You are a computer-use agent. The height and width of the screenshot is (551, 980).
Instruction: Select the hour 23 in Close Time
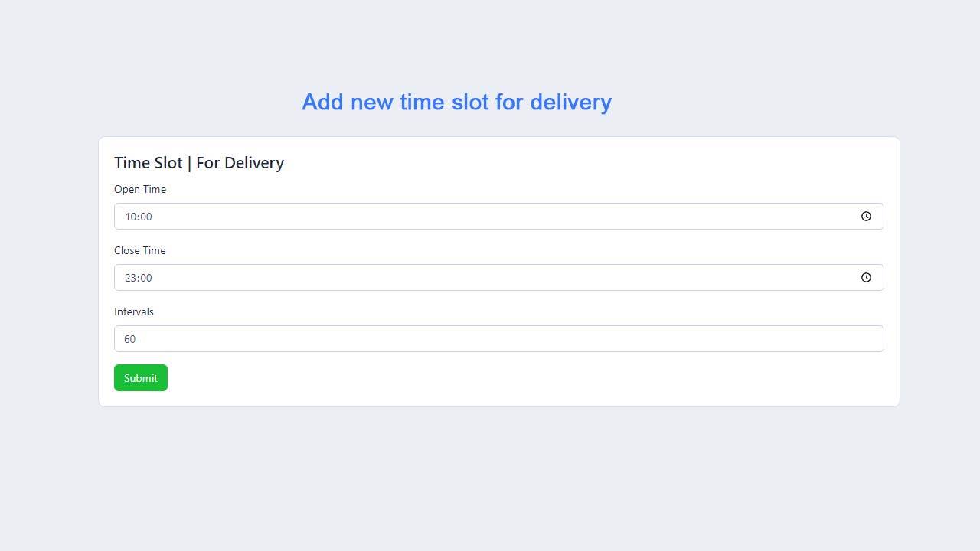pyautogui.click(x=130, y=278)
